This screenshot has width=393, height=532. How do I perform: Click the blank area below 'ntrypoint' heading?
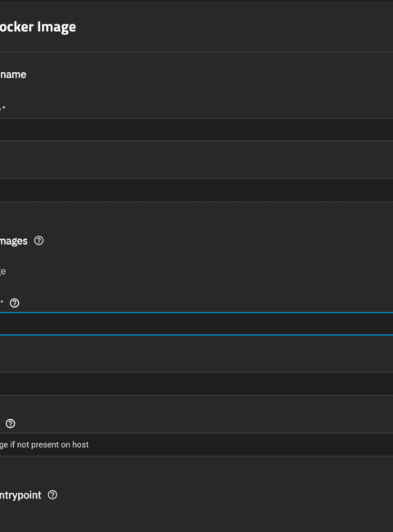196,517
